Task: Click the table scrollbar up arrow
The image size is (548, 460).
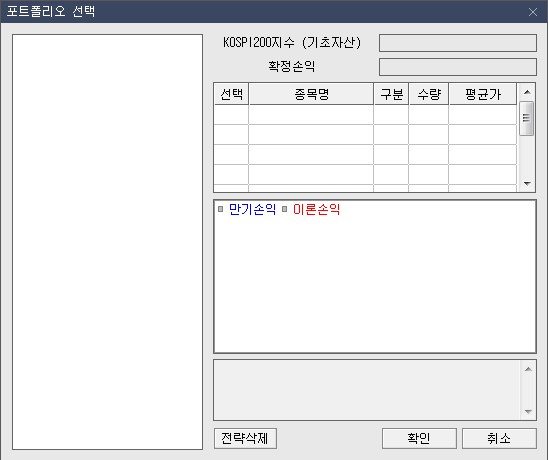Action: pyautogui.click(x=527, y=92)
